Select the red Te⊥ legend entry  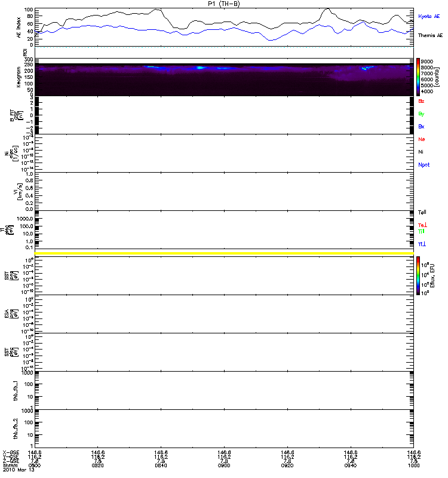tap(422, 225)
